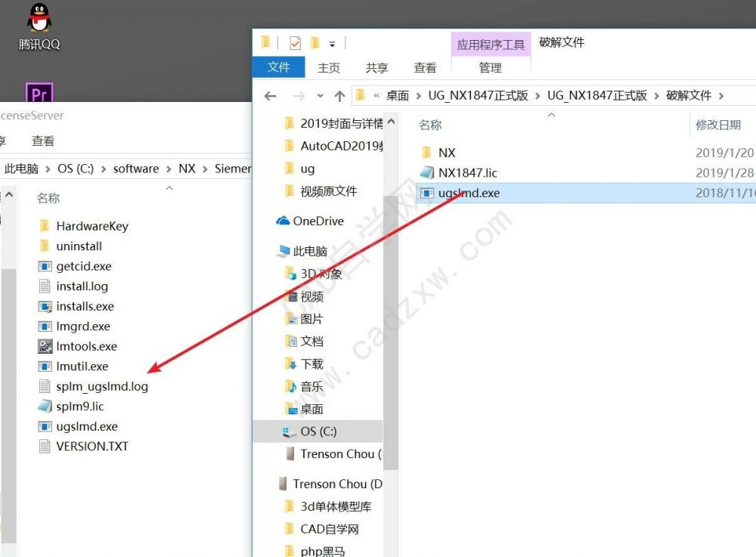Open the 文件 menu in 破解文件 window
Viewport: 756px width, 557px height.
coord(279,67)
